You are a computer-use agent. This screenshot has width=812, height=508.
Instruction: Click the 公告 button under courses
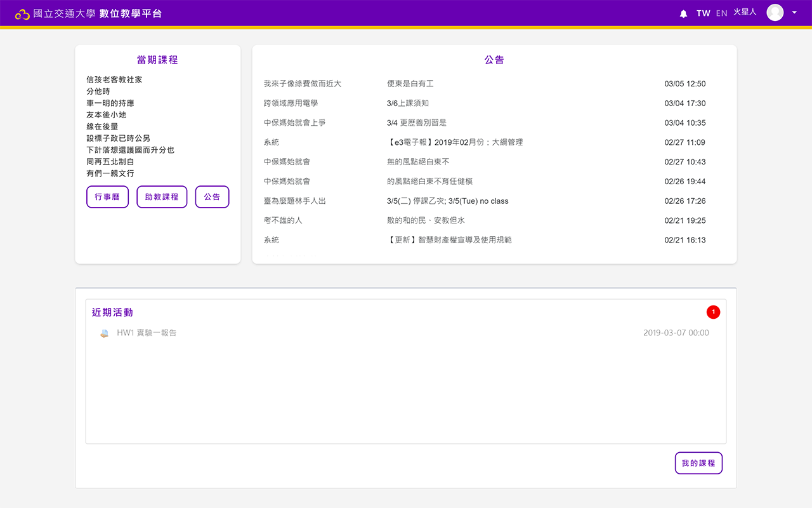point(212,197)
